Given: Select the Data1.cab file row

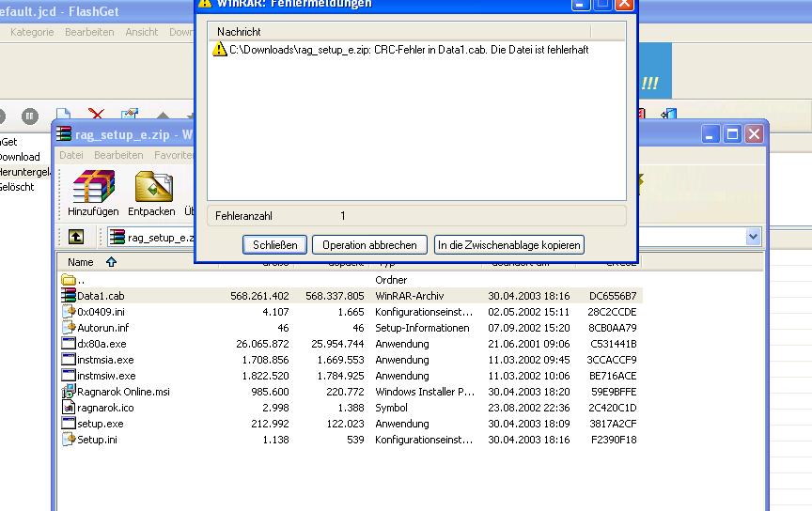Looking at the screenshot, I should point(350,296).
